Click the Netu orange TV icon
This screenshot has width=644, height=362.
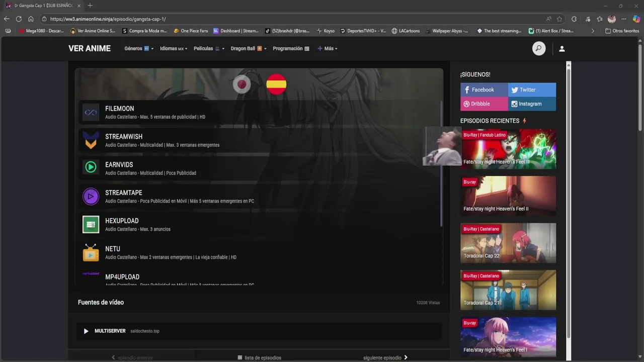click(x=91, y=252)
